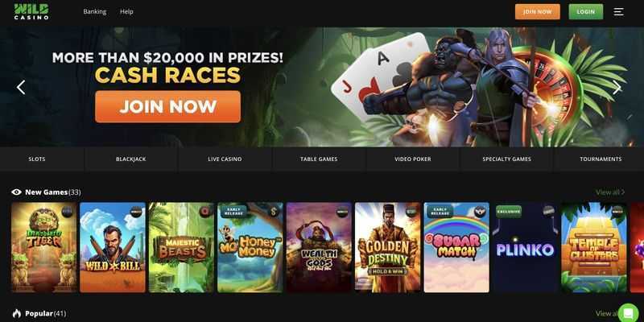Expand Popular section via View all
The image size is (644, 322).
(x=607, y=313)
